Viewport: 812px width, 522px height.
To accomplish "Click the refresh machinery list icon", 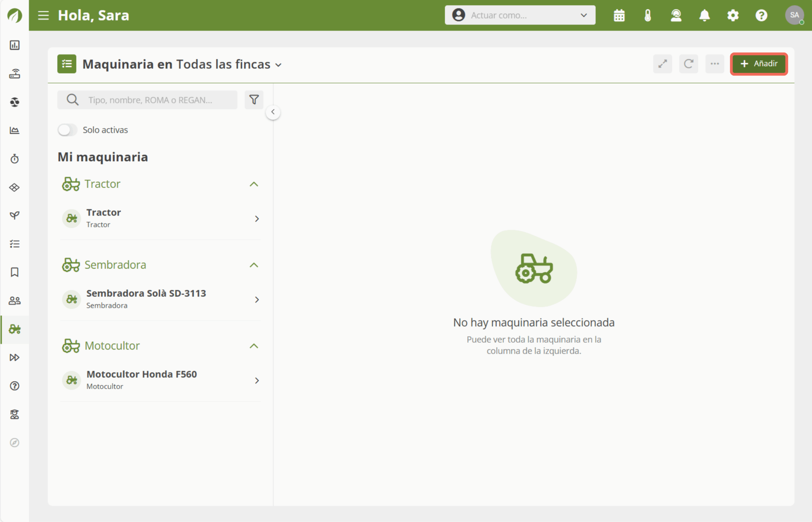I will pos(689,64).
